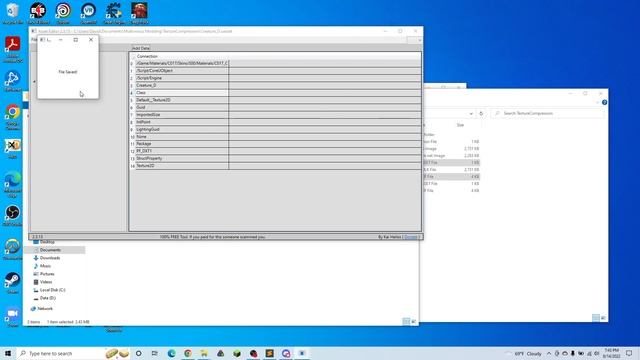Close the File Saved popup window
The width and height of the screenshot is (640, 360).
tap(91, 40)
